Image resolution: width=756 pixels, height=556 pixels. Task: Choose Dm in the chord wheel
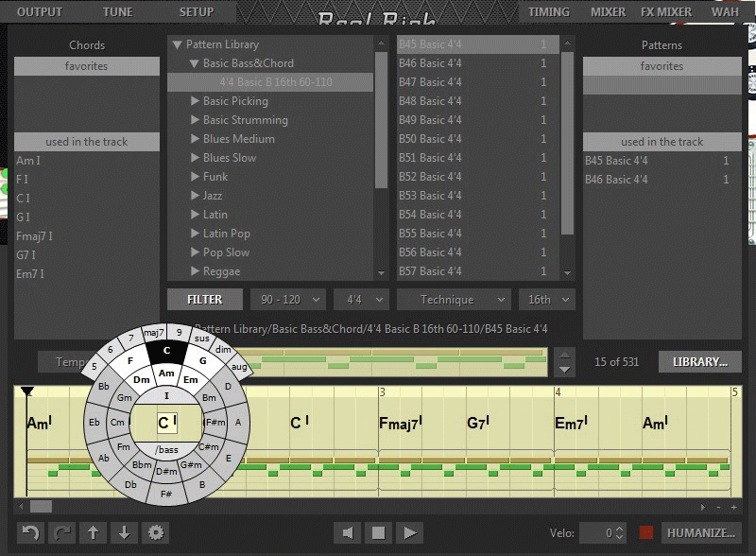pyautogui.click(x=141, y=380)
